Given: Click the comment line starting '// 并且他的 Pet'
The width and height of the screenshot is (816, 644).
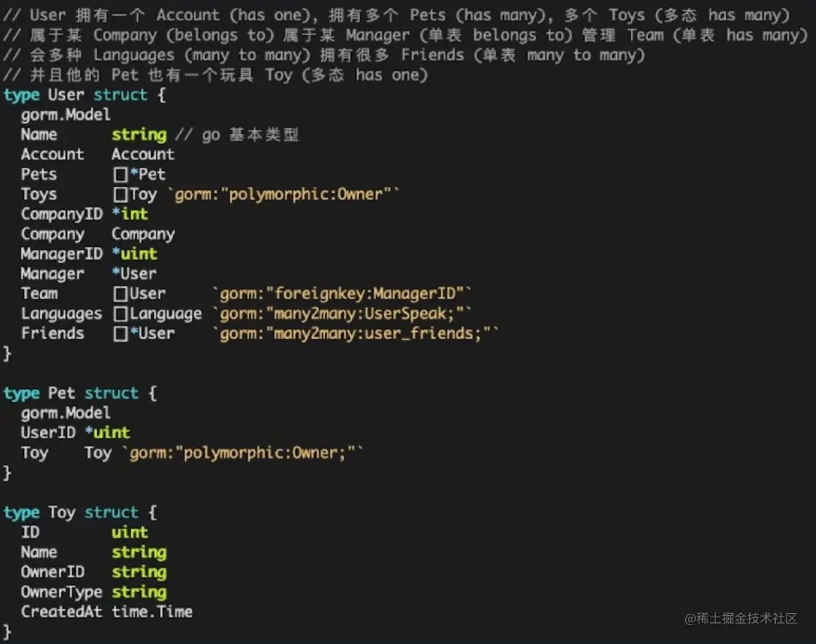Looking at the screenshot, I should pyautogui.click(x=216, y=75).
